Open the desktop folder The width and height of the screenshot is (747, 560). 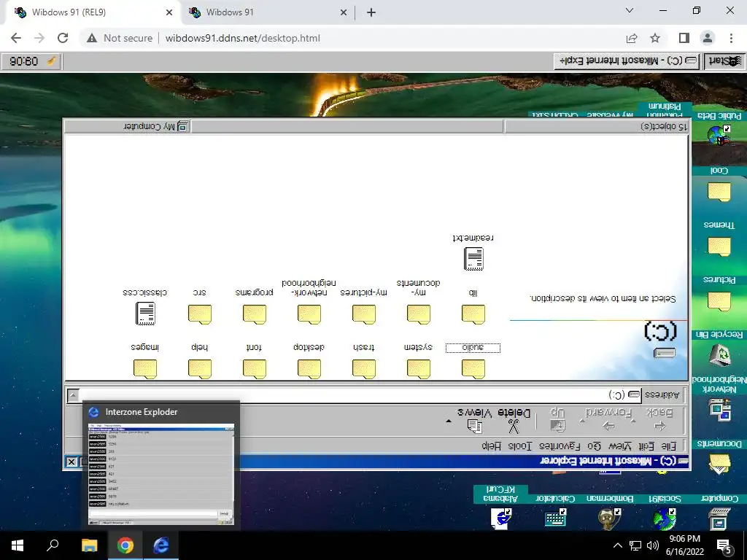point(309,368)
